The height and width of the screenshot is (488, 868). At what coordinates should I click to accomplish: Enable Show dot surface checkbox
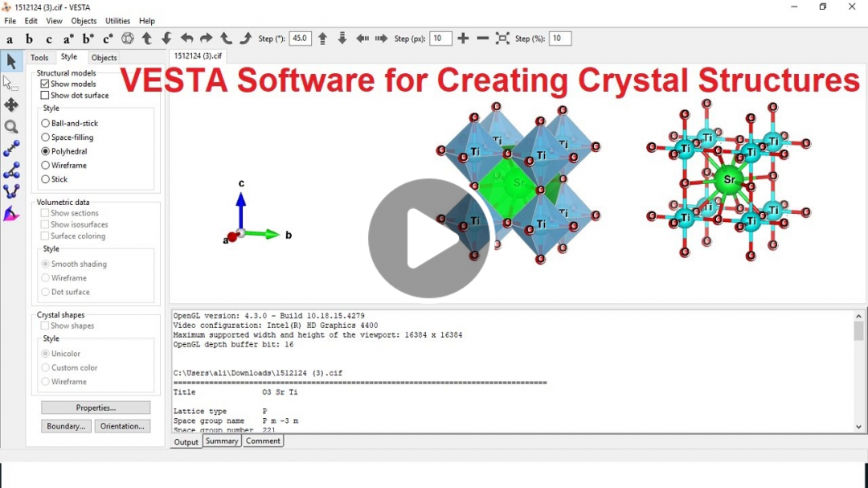[45, 96]
